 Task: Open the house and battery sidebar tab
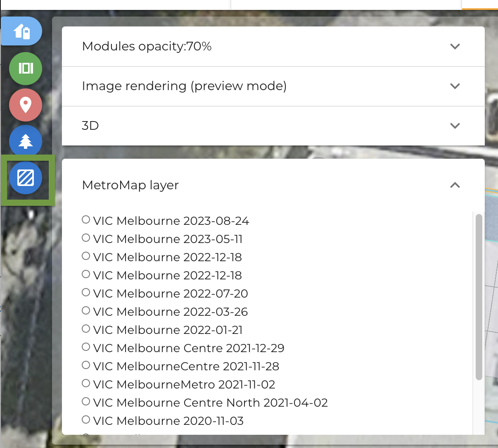click(x=21, y=31)
